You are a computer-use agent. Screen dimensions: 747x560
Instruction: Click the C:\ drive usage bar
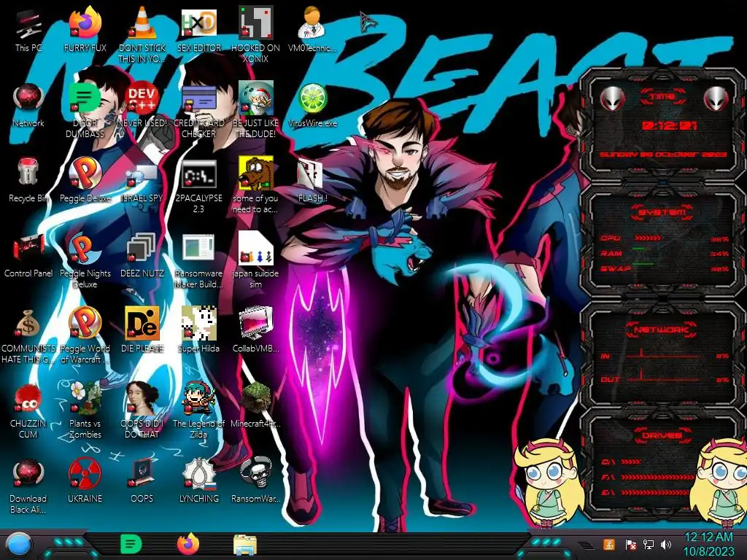[x=631, y=462]
